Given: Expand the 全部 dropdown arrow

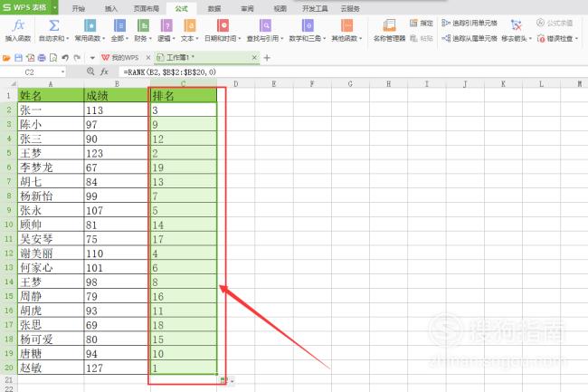Looking at the screenshot, I should [128, 39].
